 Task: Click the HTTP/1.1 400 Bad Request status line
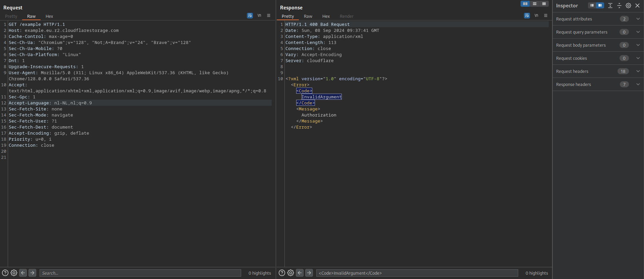[318, 25]
